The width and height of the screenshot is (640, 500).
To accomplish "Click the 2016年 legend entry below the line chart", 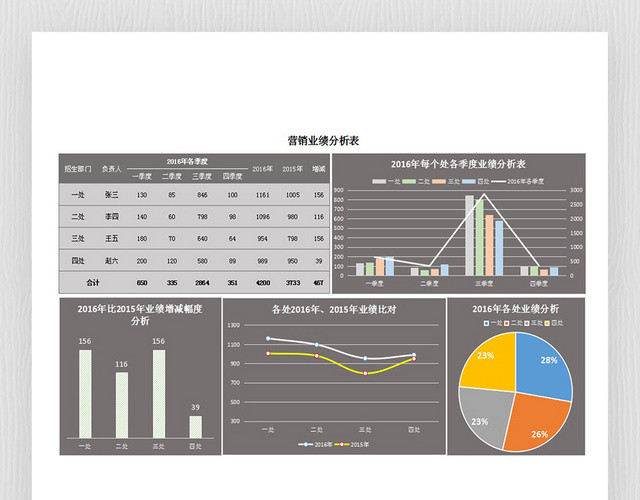I will [315, 444].
